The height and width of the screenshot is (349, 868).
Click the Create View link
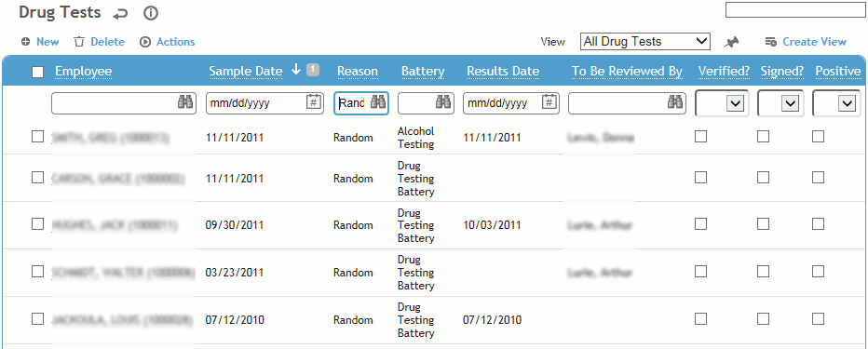click(x=806, y=42)
